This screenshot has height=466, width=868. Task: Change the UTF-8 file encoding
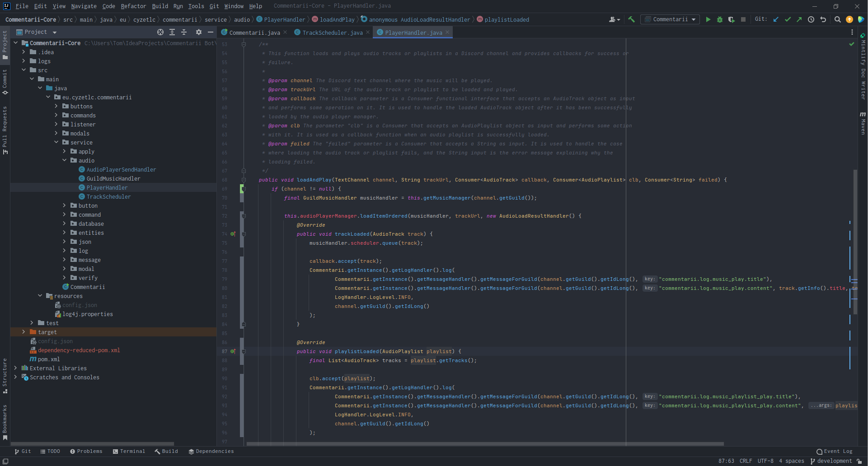pos(765,461)
